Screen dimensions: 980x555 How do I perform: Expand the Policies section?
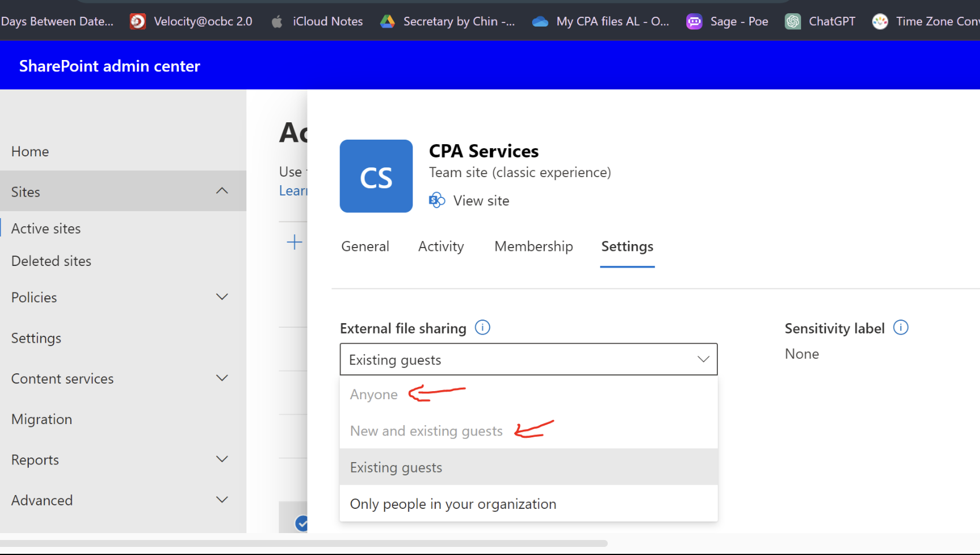coord(222,297)
